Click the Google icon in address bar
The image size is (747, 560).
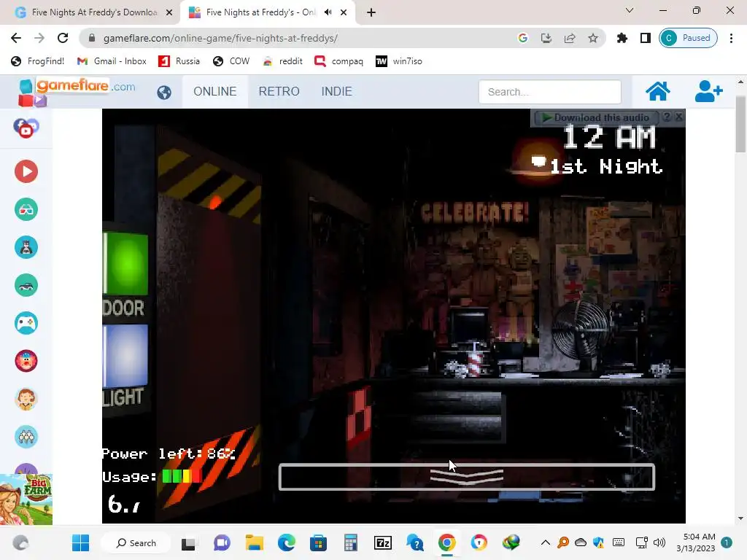522,38
